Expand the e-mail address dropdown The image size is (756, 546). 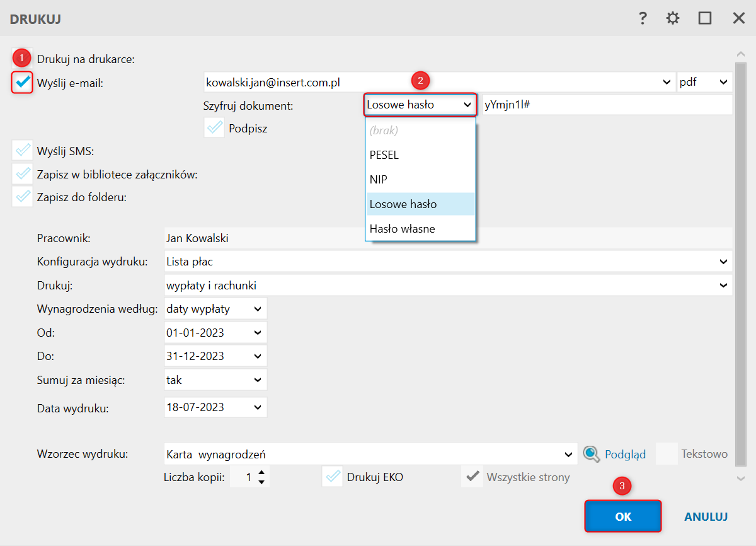pyautogui.click(x=668, y=82)
